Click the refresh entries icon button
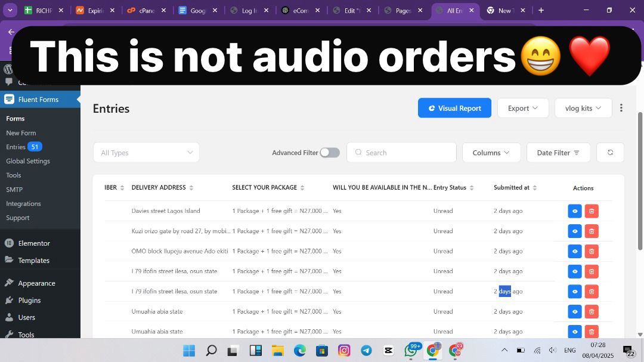This screenshot has width=644, height=362. pos(610,153)
